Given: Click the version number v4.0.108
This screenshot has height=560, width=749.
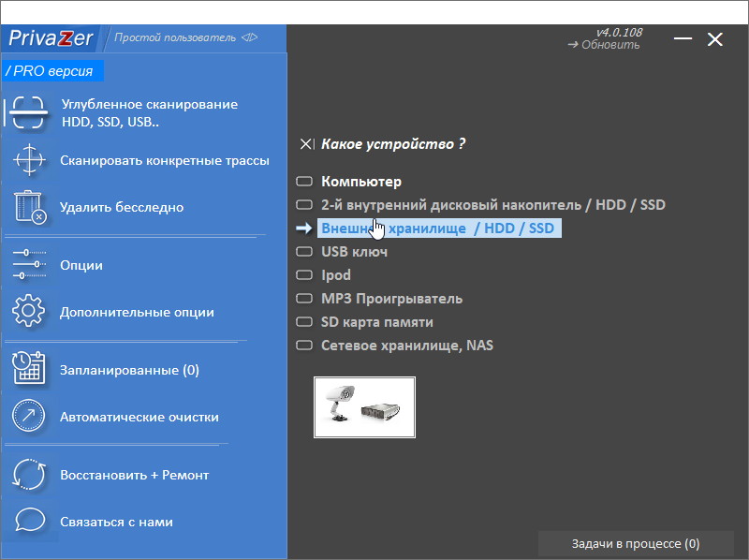Looking at the screenshot, I should (619, 32).
